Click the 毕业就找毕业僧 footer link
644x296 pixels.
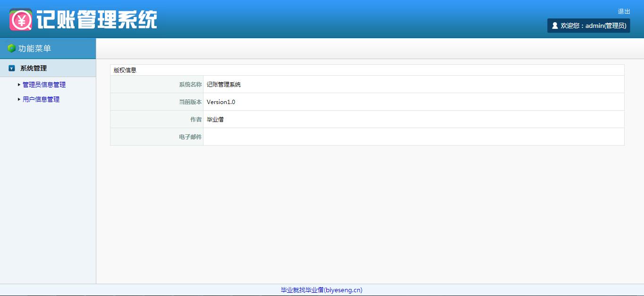(322, 290)
